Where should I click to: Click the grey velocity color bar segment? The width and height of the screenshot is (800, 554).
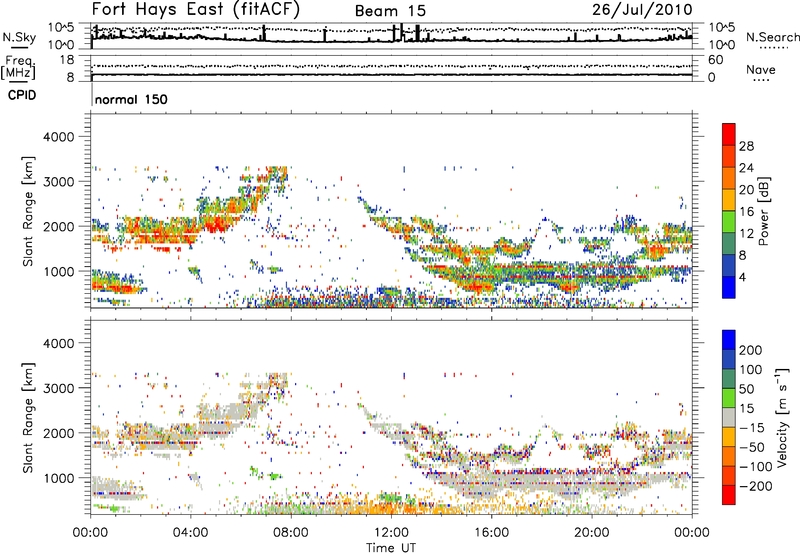coord(729,417)
